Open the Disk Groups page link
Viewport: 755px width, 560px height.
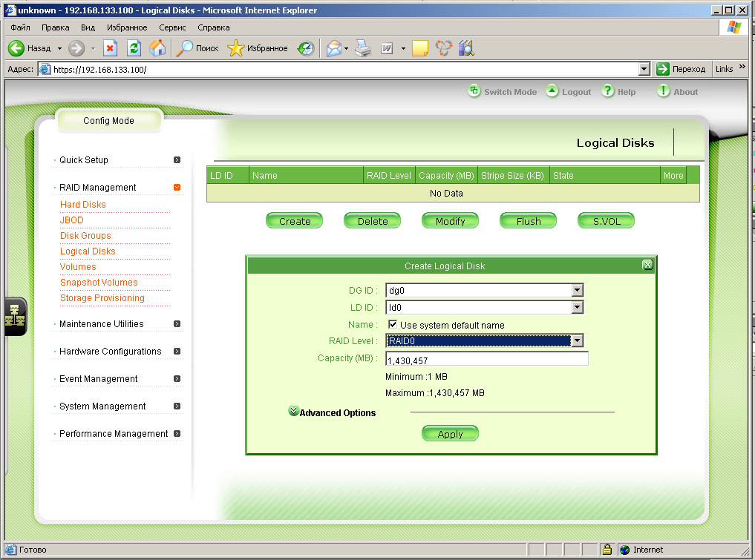(x=85, y=235)
